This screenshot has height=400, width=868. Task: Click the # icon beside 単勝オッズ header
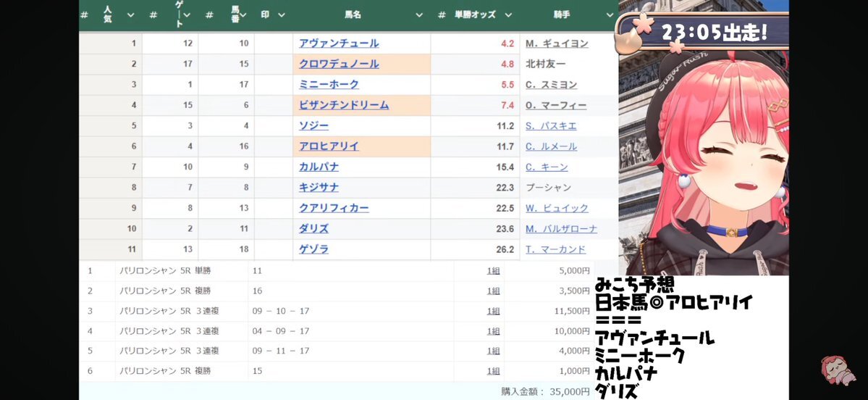pyautogui.click(x=442, y=15)
